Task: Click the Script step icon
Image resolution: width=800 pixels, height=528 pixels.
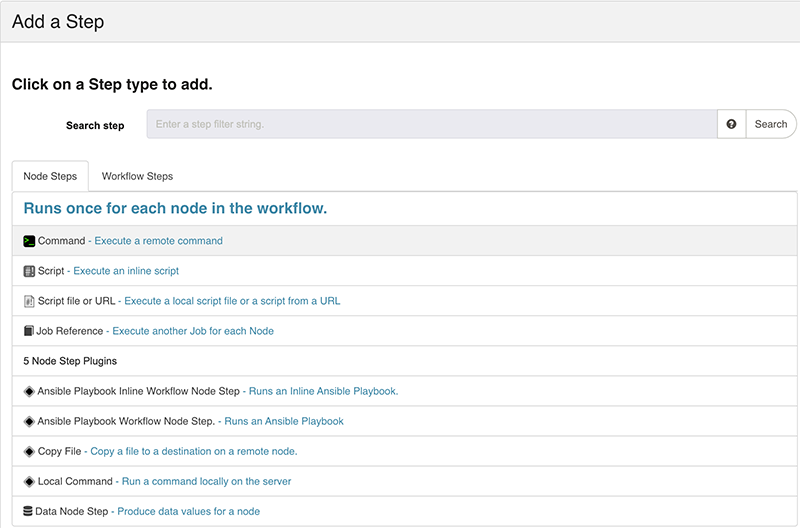Action: click(29, 271)
